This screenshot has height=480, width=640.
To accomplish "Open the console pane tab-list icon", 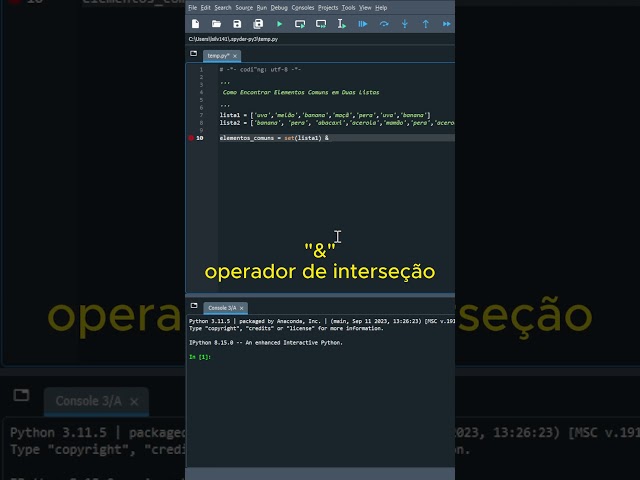I will pos(194,306).
